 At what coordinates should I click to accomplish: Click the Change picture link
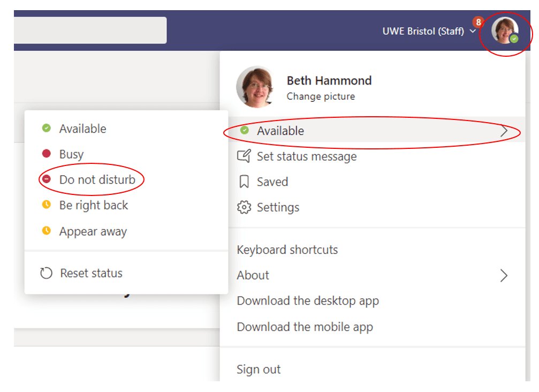click(x=321, y=96)
